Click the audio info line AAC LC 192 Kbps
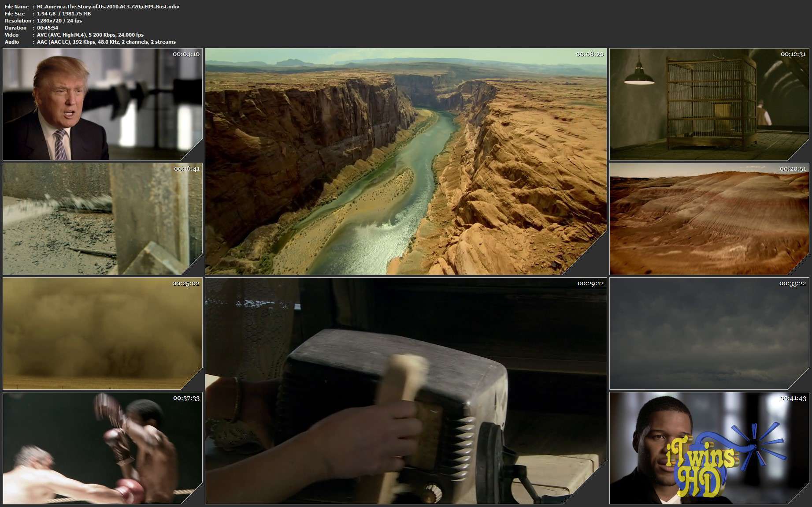Viewport: 812px width, 507px height. (106, 42)
